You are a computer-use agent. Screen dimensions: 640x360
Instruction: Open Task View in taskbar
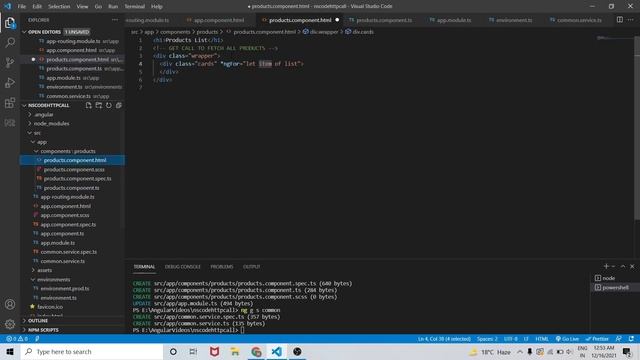coord(193,351)
